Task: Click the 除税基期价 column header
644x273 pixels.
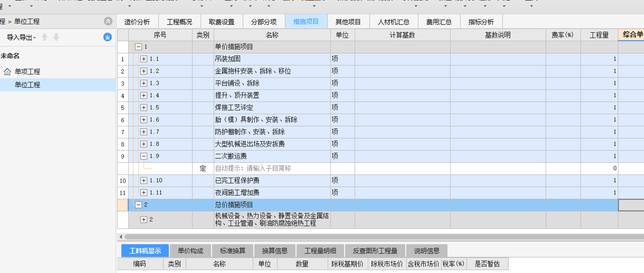Action: pyautogui.click(x=348, y=264)
